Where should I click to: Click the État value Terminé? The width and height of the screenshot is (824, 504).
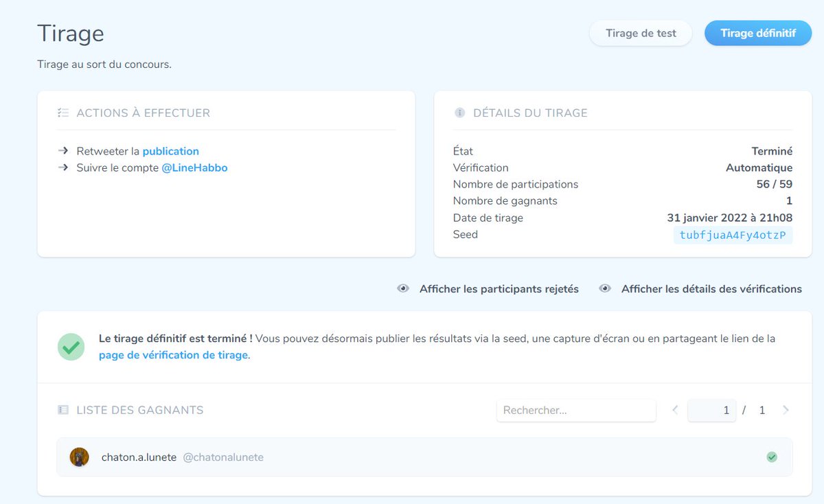point(772,151)
